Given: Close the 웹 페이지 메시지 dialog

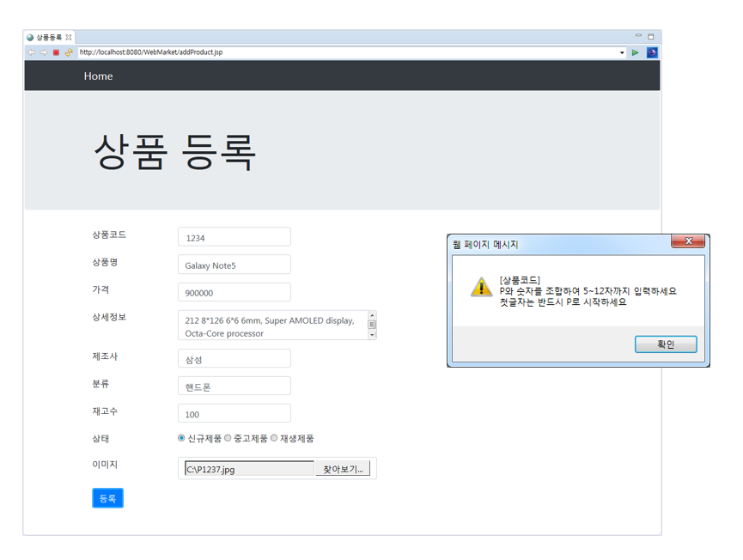Looking at the screenshot, I should 688,241.
